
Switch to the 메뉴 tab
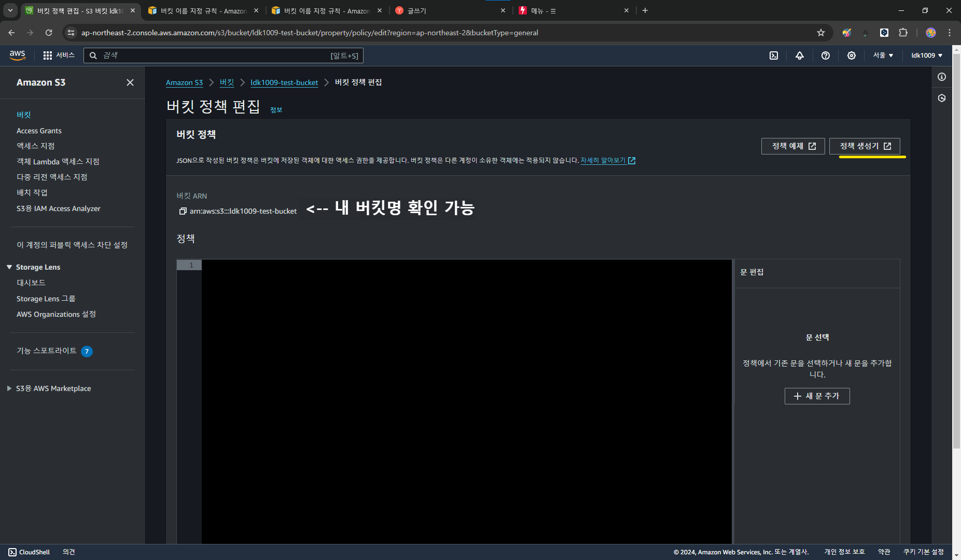point(573,10)
